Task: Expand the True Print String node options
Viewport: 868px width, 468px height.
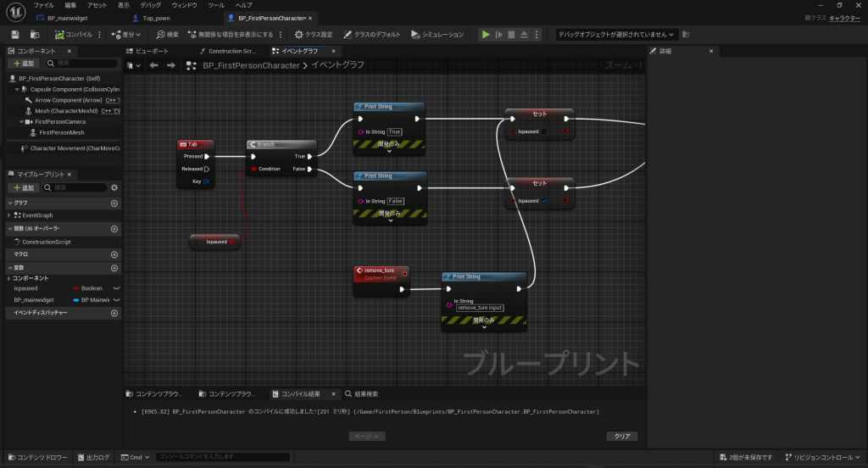Action: click(x=389, y=151)
